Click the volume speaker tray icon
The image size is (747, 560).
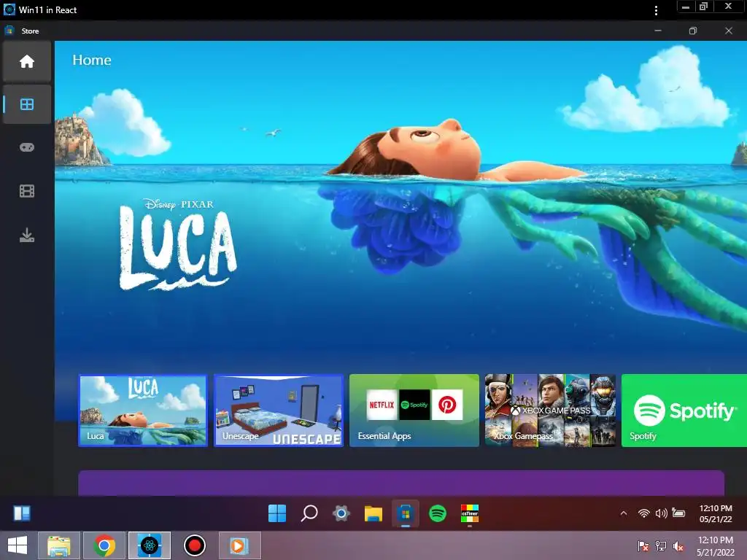click(x=661, y=513)
